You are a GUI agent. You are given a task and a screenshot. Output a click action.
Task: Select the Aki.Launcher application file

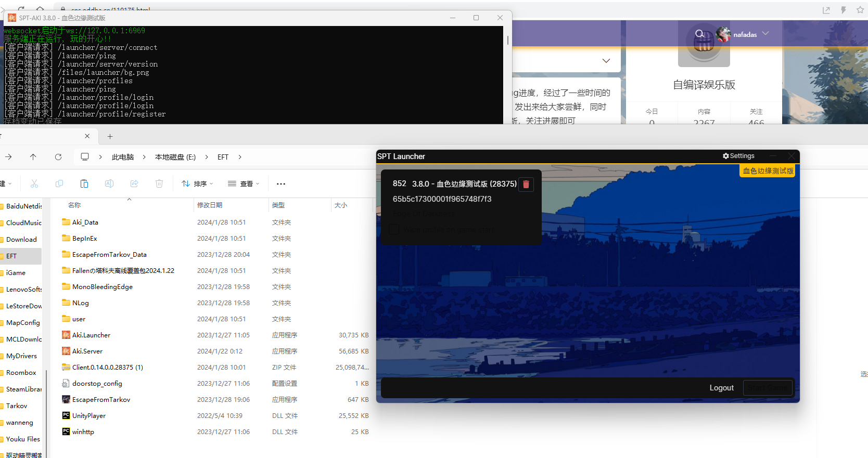click(91, 335)
